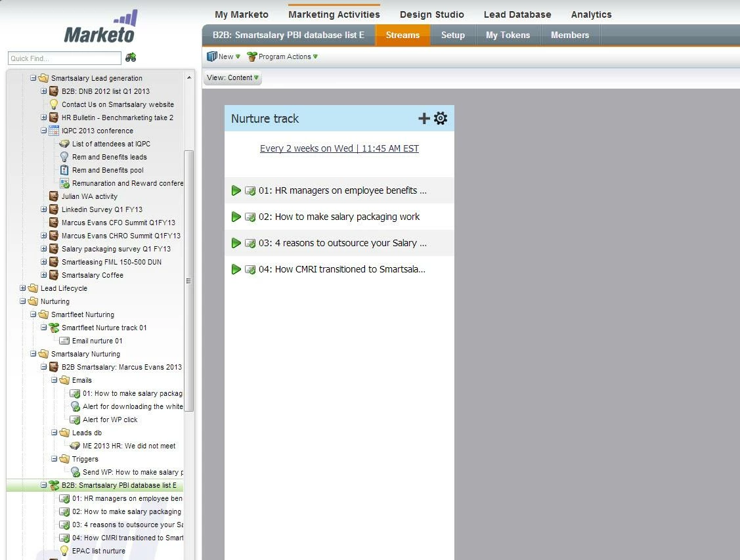
Task: Collapse IQPC 2013 conference node
Action: coord(43,131)
